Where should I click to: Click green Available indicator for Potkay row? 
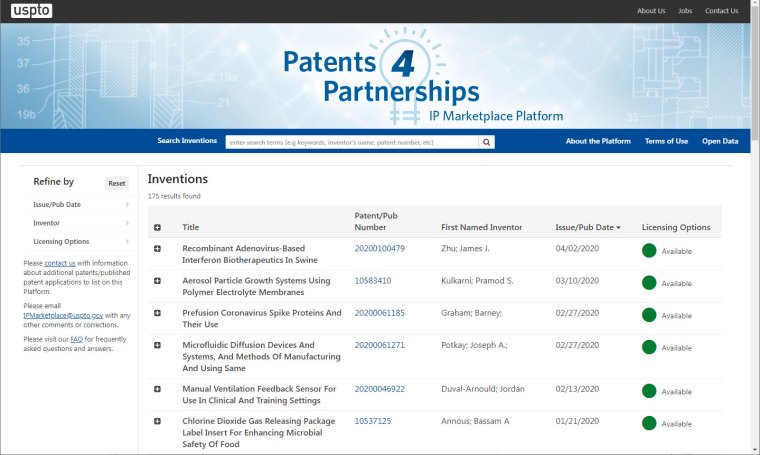click(x=649, y=347)
